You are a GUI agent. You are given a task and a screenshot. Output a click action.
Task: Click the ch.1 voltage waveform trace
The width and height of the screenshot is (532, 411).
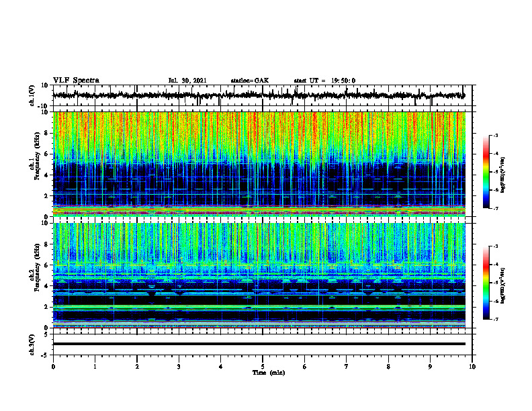coord(259,95)
